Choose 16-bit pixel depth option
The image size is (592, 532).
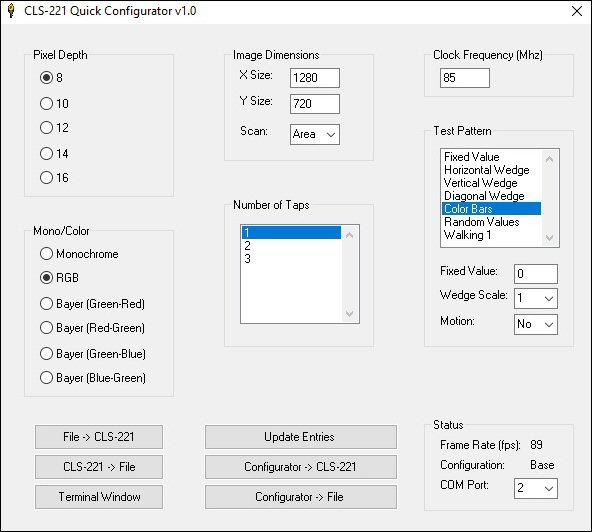pos(46,177)
